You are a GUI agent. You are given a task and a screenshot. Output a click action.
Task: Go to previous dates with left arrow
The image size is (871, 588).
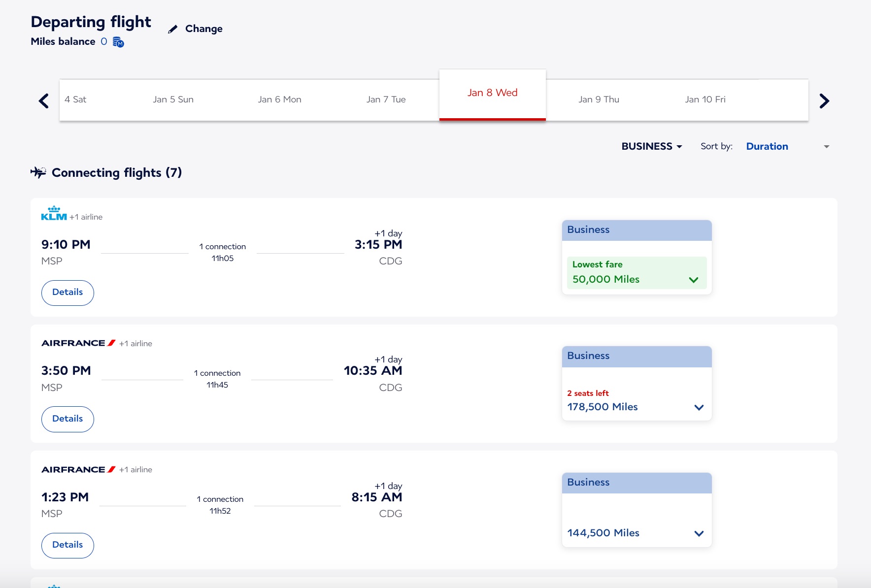[44, 101]
